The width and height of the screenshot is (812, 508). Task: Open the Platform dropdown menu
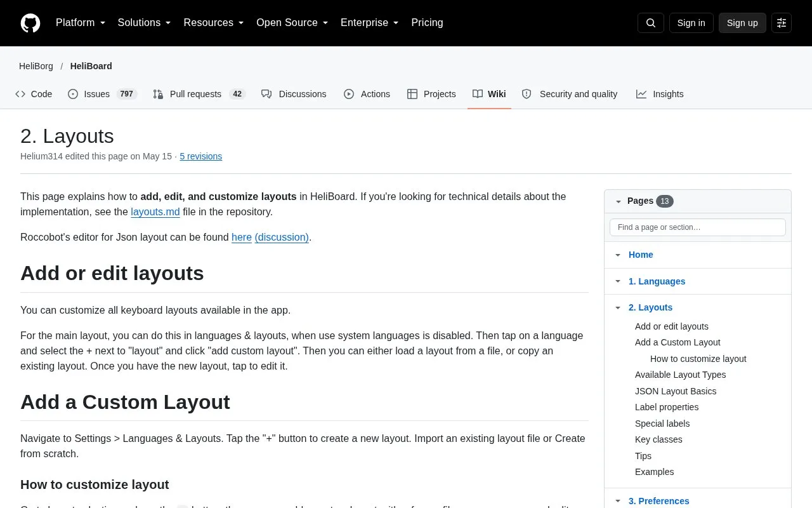point(81,23)
